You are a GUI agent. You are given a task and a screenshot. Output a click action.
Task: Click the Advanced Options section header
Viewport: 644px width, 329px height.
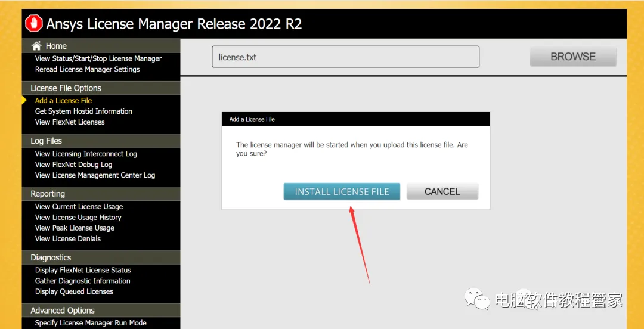[x=101, y=311]
